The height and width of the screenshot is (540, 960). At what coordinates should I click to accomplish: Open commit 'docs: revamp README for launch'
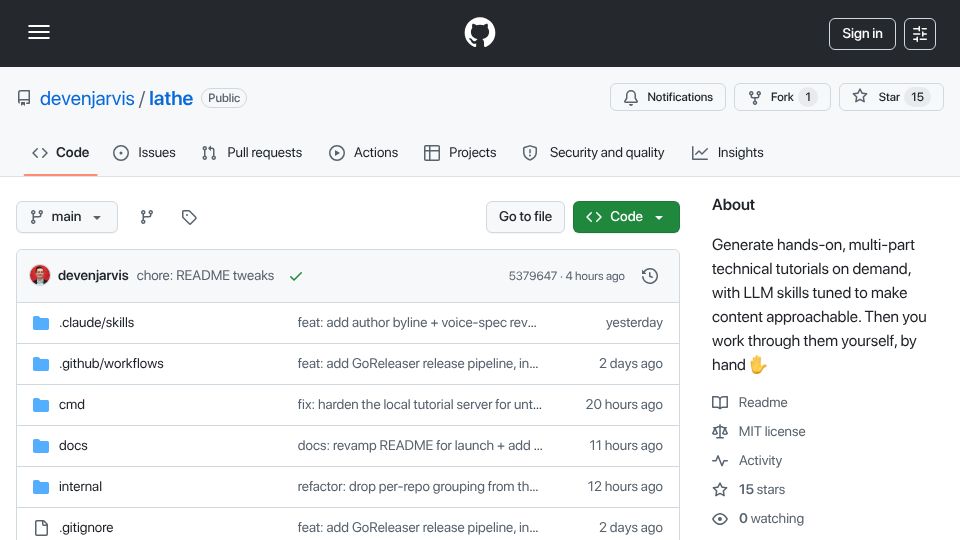[420, 446]
